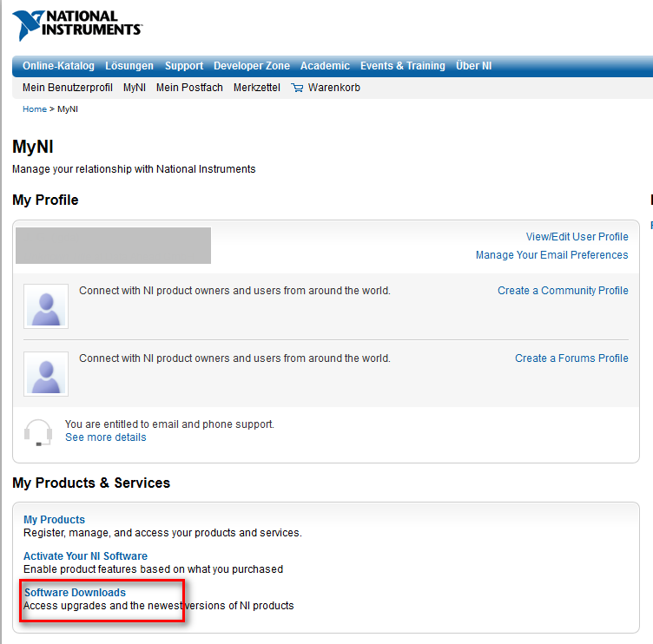
Task: Click 'Register, manage, and access your products' text
Action: (162, 533)
